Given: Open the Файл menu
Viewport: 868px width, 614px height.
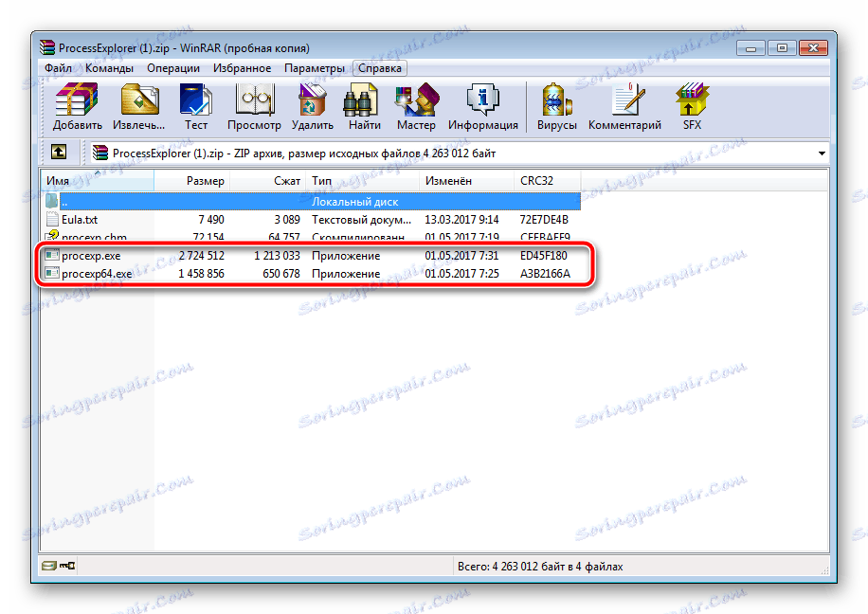Looking at the screenshot, I should pos(58,68).
